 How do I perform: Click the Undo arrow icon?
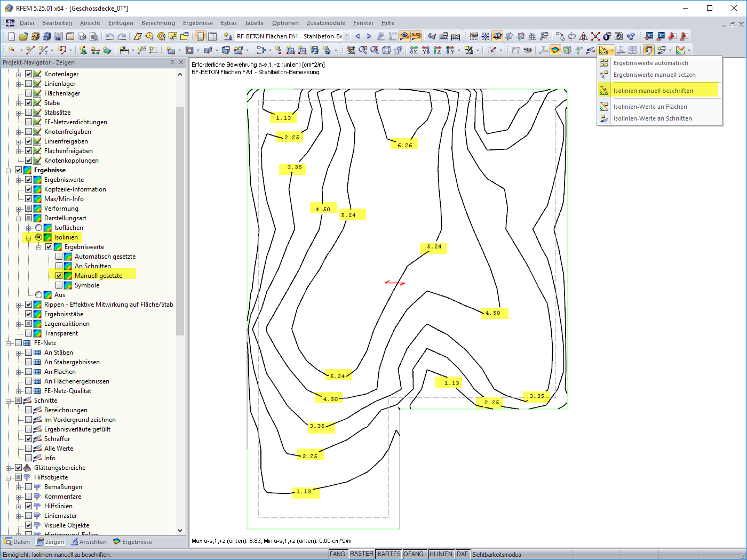[109, 36]
